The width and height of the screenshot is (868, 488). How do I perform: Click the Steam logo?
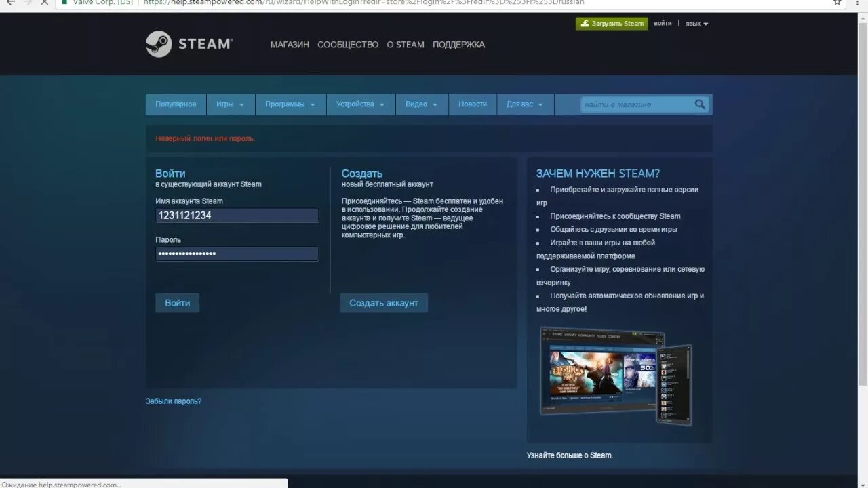(x=189, y=44)
